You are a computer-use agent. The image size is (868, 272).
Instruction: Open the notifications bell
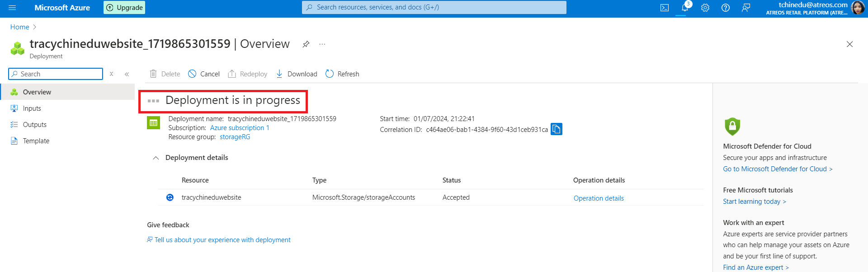[685, 8]
